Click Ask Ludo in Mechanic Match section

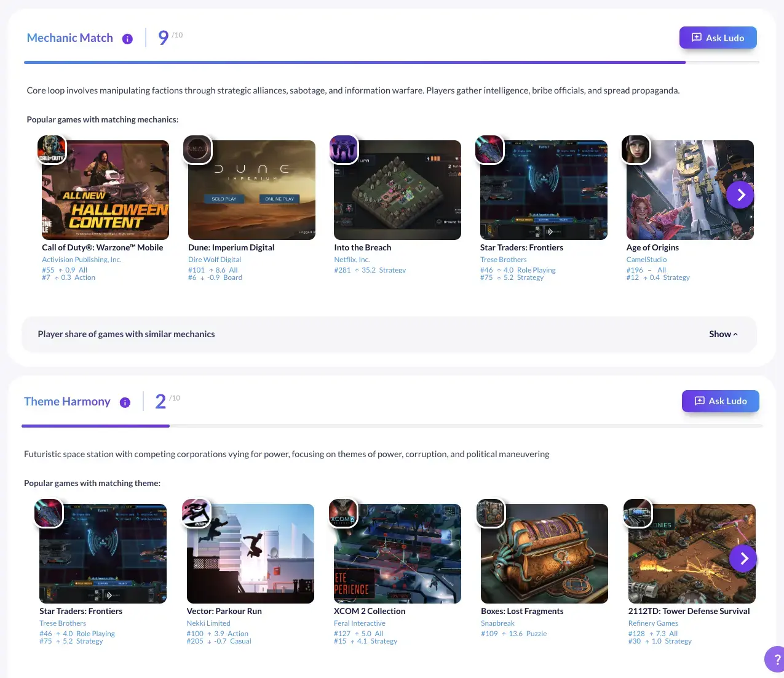718,38
